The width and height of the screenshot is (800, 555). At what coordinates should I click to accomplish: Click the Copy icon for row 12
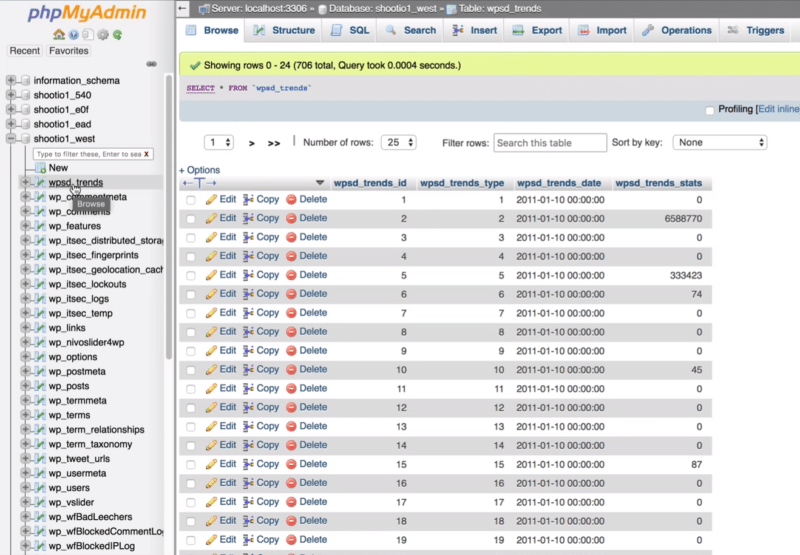(248, 407)
